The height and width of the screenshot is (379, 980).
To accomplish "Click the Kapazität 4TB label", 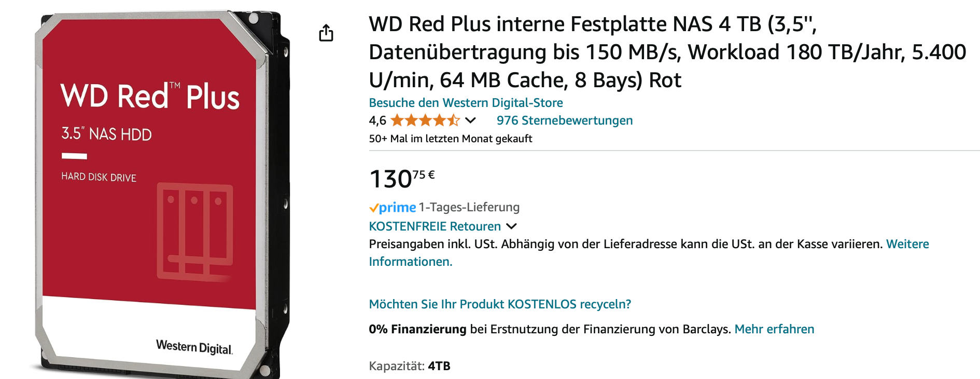I will point(410,366).
